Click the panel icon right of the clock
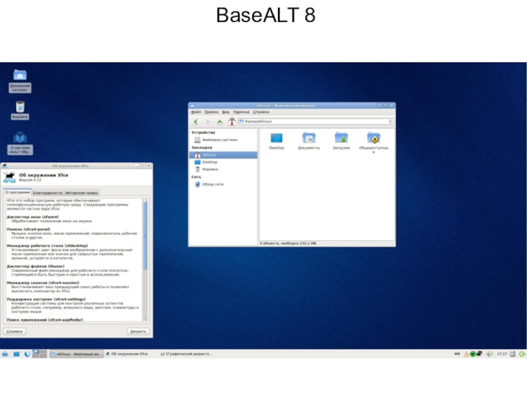Screen dimensions: 532x399 click(513, 354)
